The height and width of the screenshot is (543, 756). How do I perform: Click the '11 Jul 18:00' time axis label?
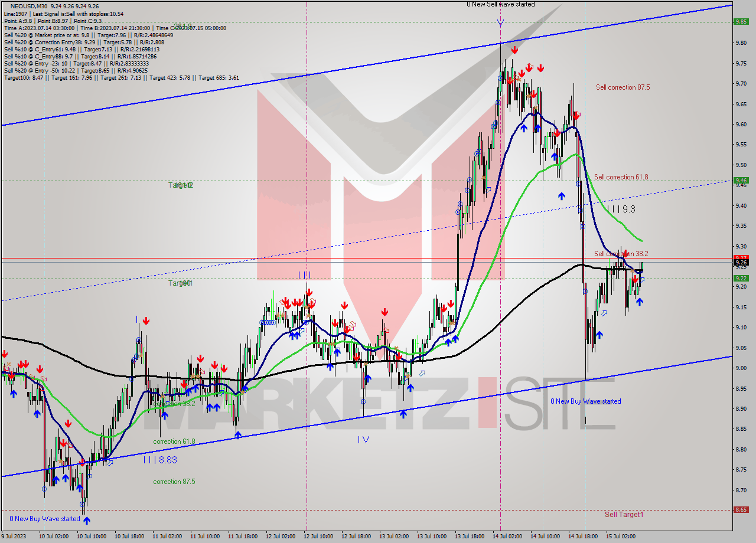[242, 537]
